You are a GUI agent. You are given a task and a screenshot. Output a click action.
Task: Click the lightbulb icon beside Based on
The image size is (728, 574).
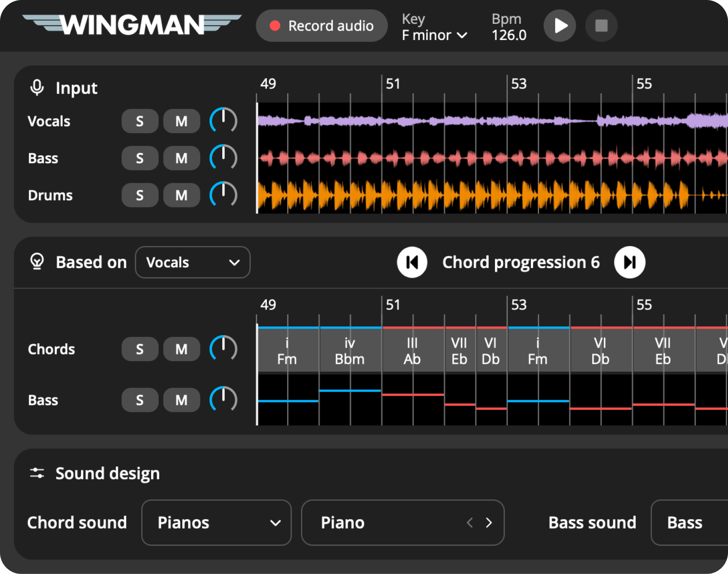point(37,262)
